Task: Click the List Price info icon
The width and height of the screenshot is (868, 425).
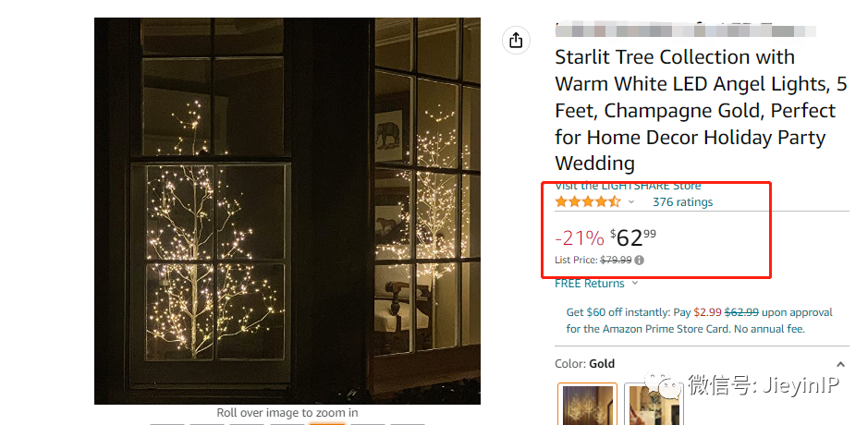Action: pyautogui.click(x=640, y=261)
